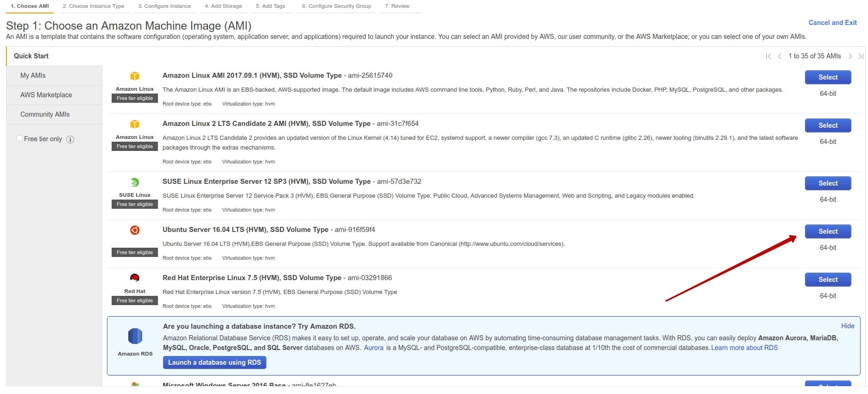Click Free tier eligible badge on Ubuntu row
Image resolution: width=868 pixels, height=394 pixels.
point(135,252)
